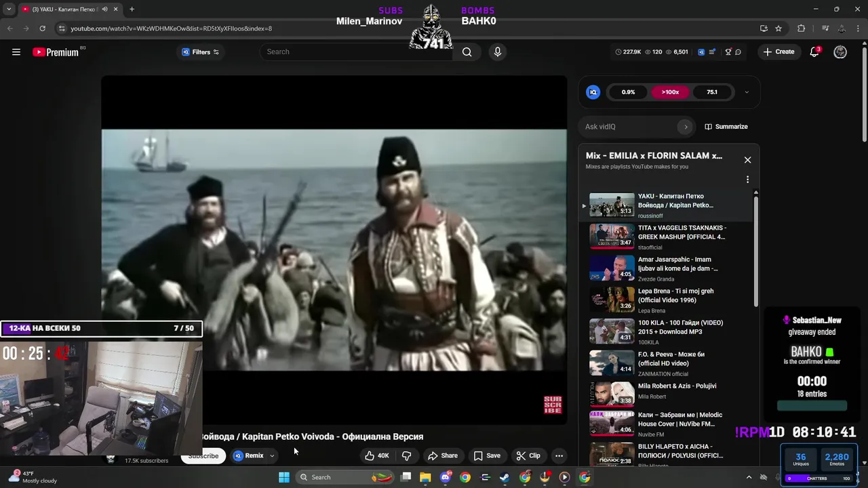Viewport: 868px width, 488px height.
Task: Open more actions three-dot menu
Action: pyautogui.click(x=559, y=456)
